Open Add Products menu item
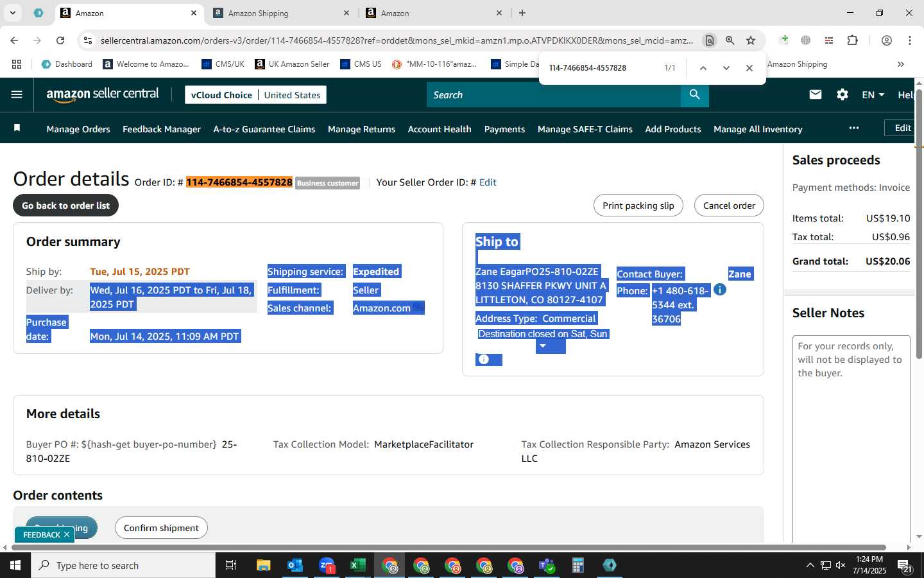The image size is (924, 578). point(673,129)
